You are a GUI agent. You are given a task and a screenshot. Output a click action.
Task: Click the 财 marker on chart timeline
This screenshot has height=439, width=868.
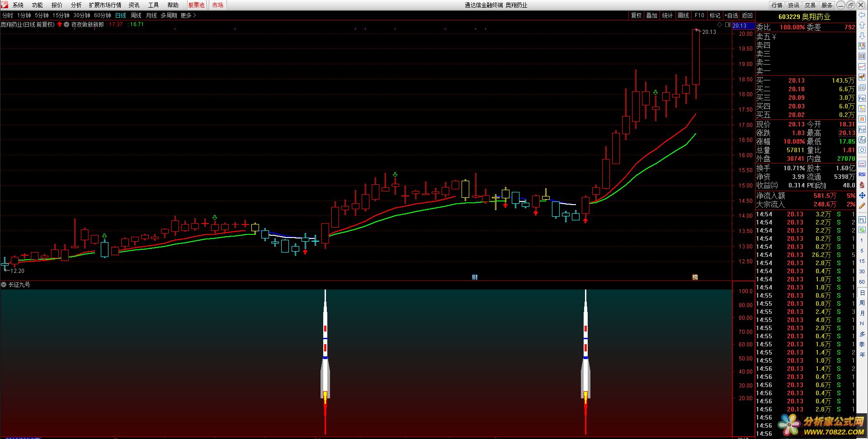click(475, 277)
